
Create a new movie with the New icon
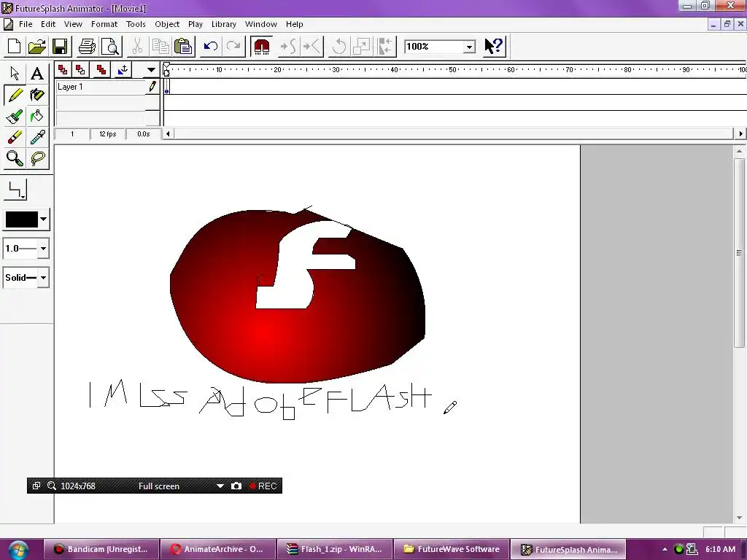point(15,47)
